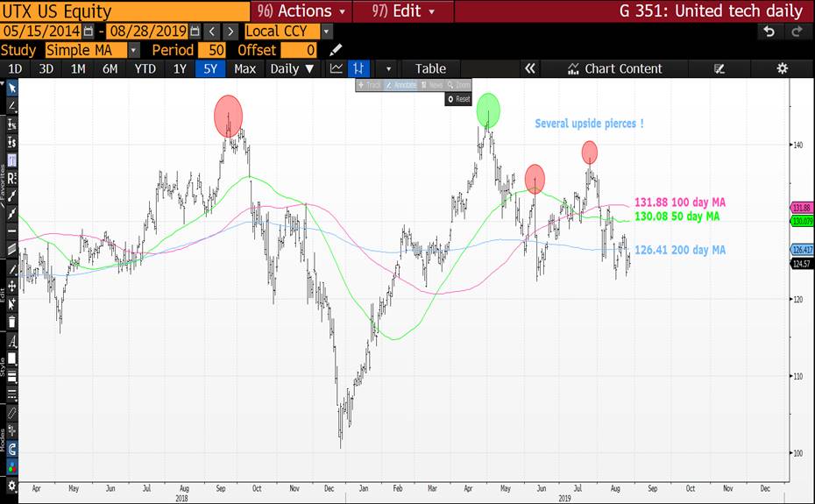Image resolution: width=815 pixels, height=504 pixels.
Task: Select the highlighted date range tool
Action: pos(11,160)
